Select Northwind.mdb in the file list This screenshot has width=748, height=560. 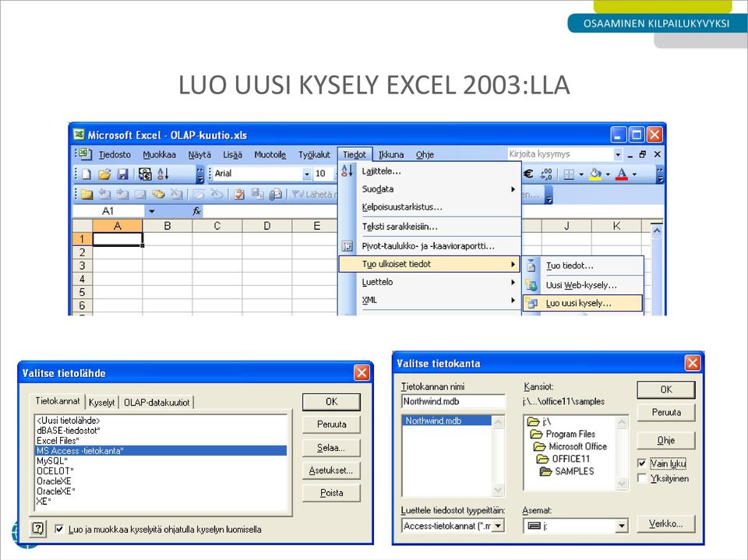coord(447,421)
